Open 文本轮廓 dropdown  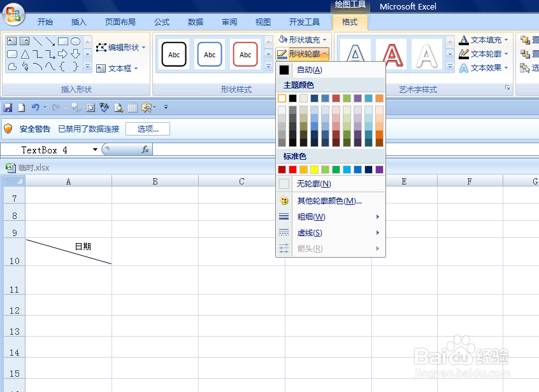pos(484,54)
